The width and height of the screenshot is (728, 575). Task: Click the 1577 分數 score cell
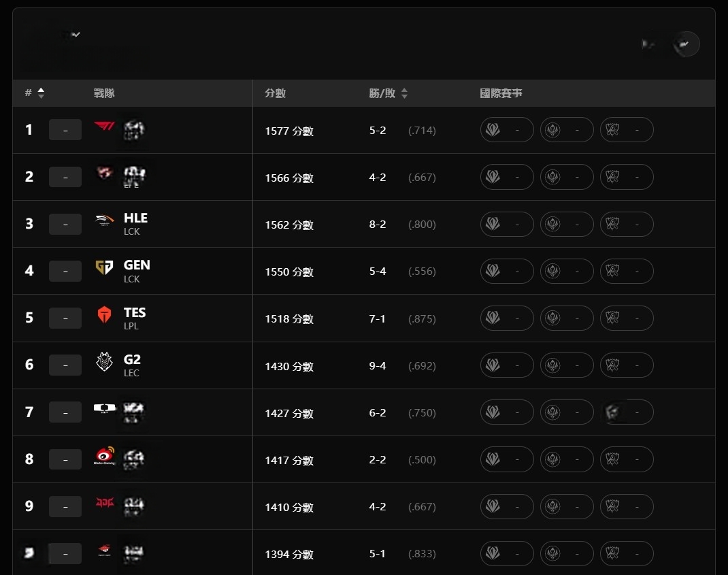[x=289, y=131]
